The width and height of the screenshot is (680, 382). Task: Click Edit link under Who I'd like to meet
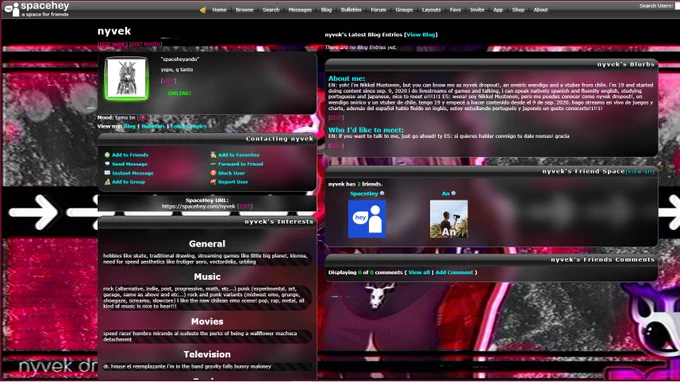pos(336,146)
